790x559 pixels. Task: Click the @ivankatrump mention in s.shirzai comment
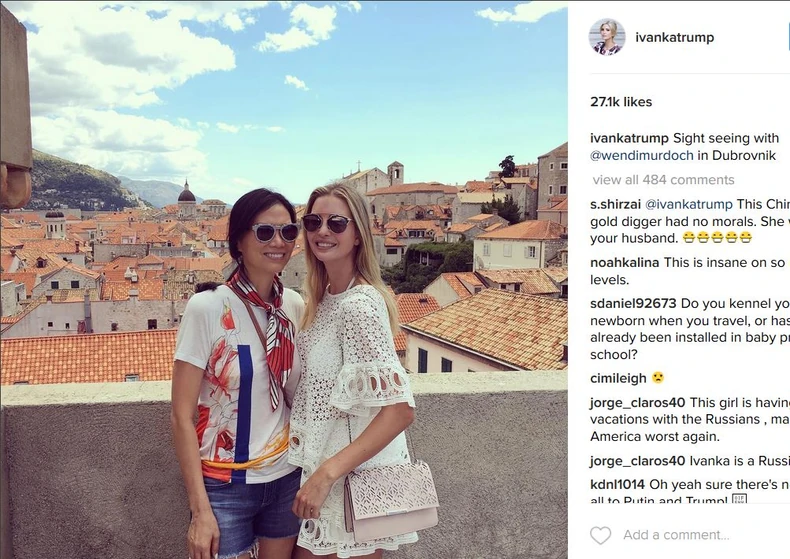(x=689, y=204)
